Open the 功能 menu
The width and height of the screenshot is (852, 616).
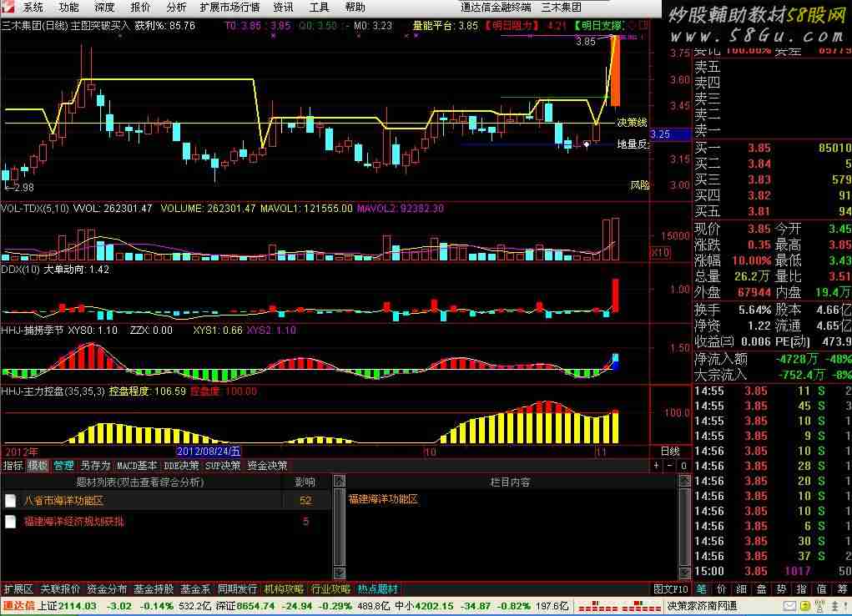(68, 7)
